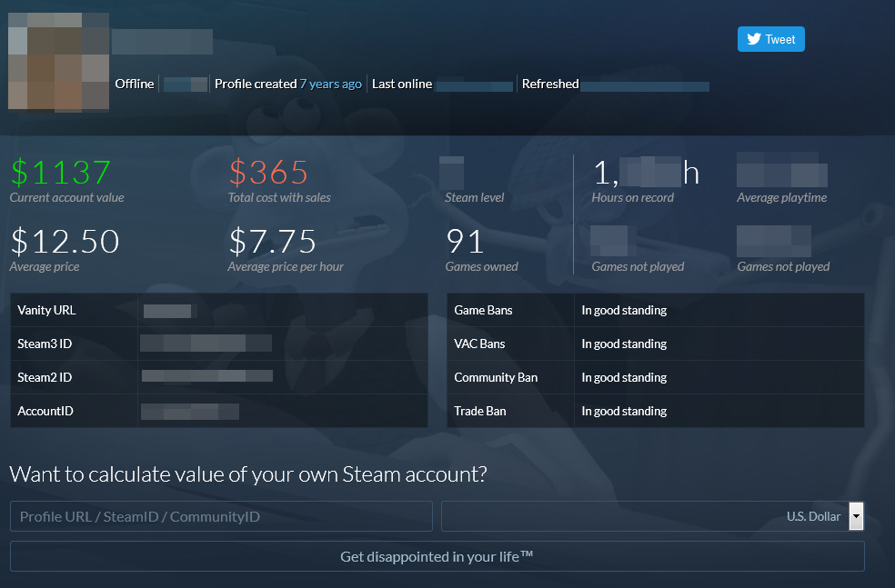Click the 'Steam3 ID' row label
The image size is (895, 588).
click(45, 344)
